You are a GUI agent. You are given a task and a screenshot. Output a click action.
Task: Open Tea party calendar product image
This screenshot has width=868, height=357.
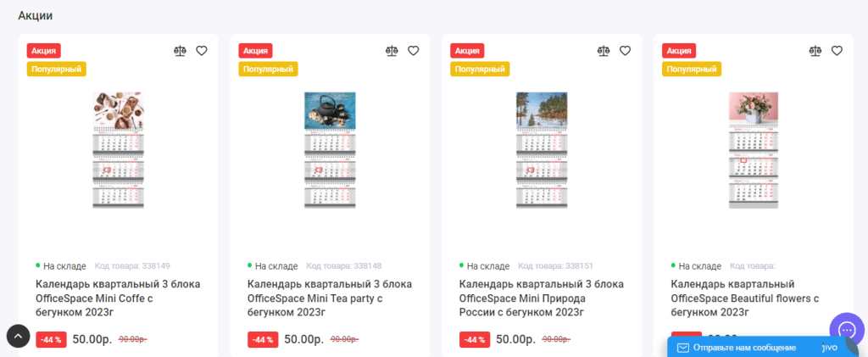tap(330, 150)
